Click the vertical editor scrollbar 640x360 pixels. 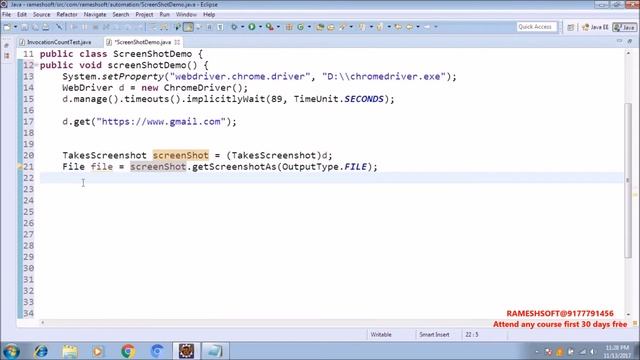coord(628,180)
